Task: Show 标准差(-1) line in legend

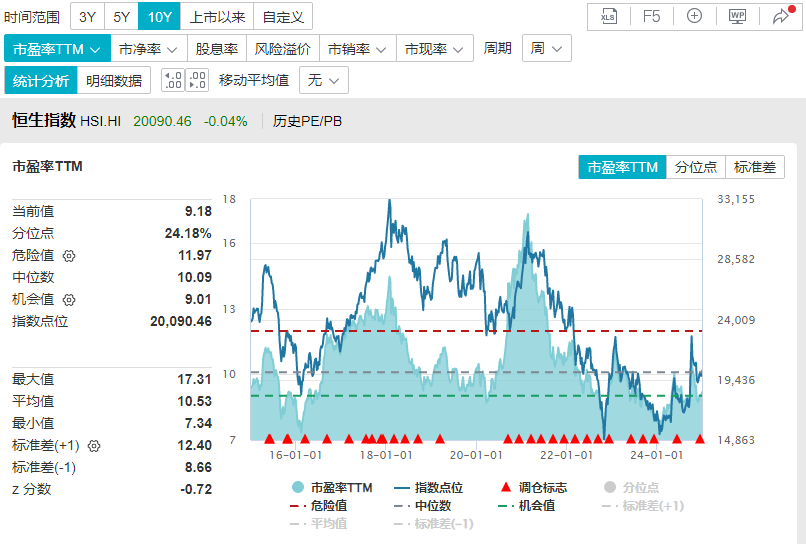Action: [433, 524]
